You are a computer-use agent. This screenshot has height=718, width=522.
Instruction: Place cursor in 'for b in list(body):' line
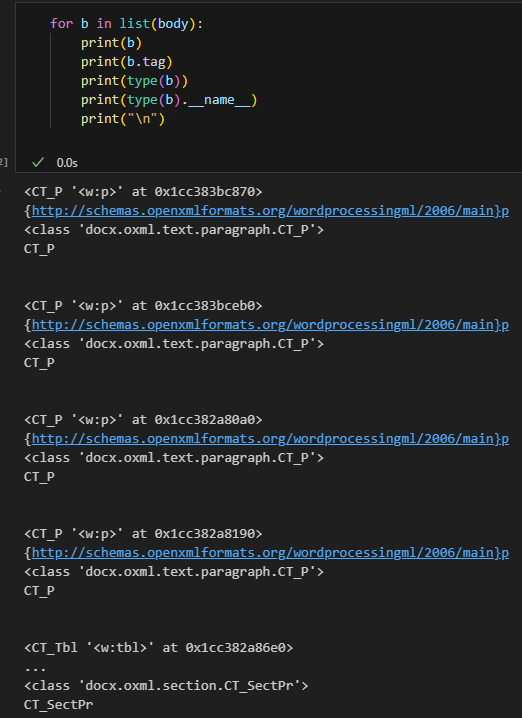point(126,23)
